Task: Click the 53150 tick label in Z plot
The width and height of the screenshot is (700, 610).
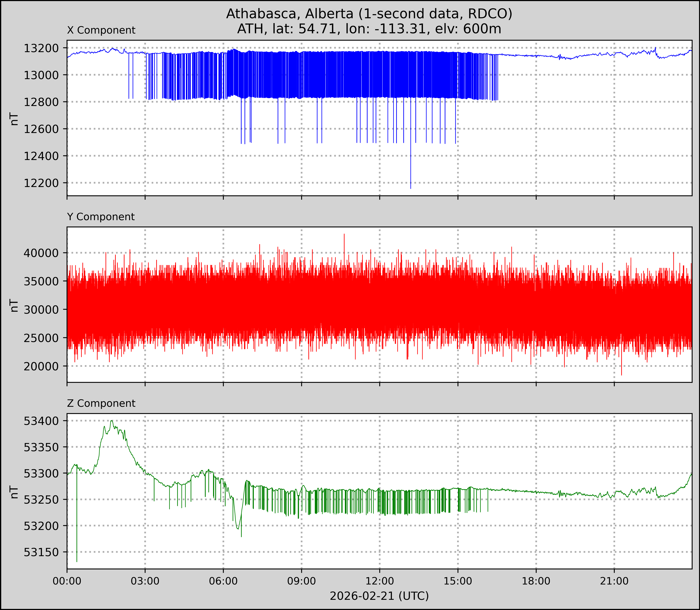Action: (41, 552)
